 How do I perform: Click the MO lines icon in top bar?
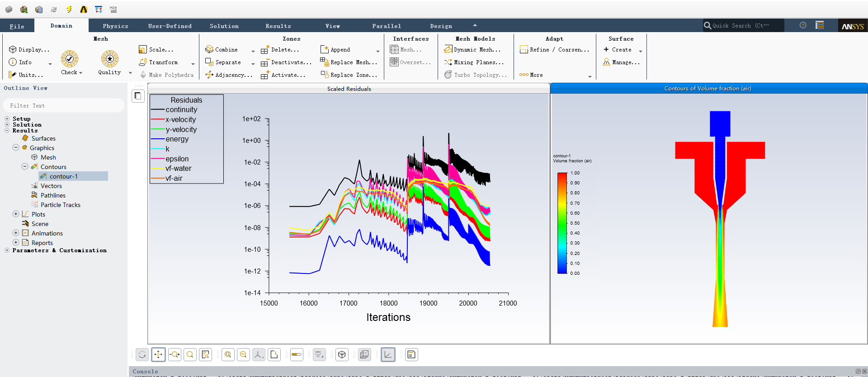point(113,9)
